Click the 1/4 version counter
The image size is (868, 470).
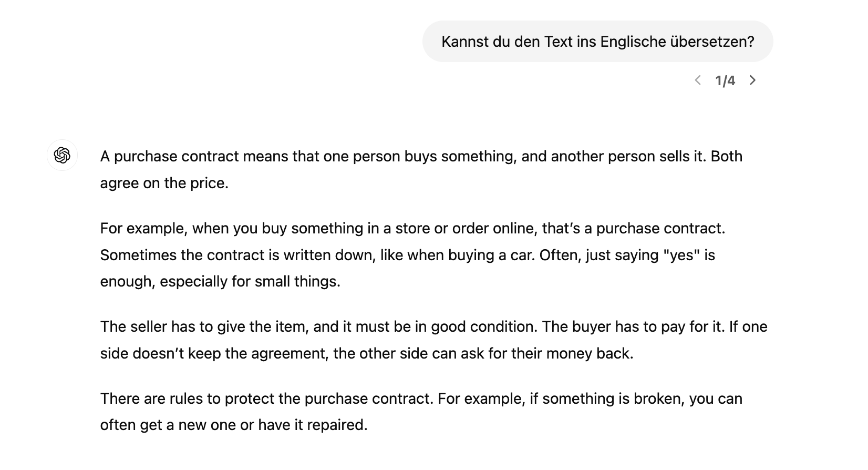coord(725,80)
